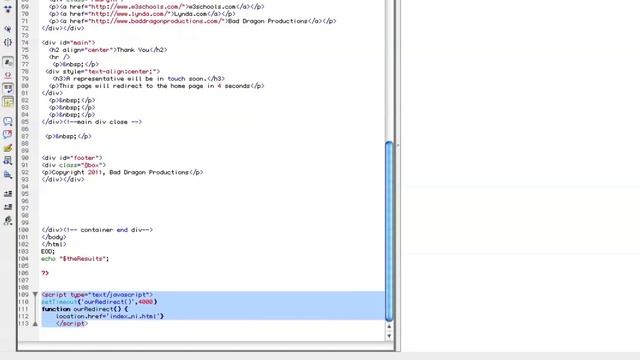Viewport: 640px width, 360px height.
Task: Toggle the Word Wrap button
Action: [8, 89]
